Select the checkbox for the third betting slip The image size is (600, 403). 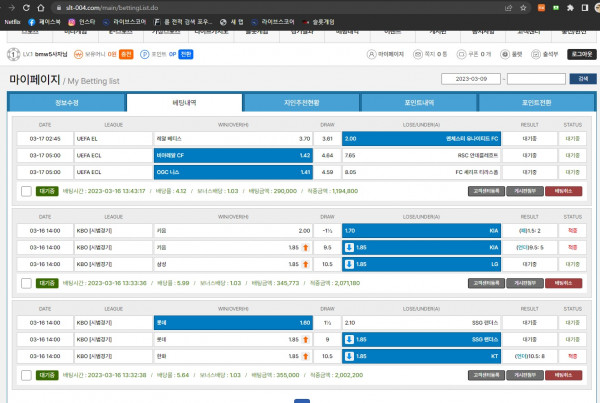[24, 375]
